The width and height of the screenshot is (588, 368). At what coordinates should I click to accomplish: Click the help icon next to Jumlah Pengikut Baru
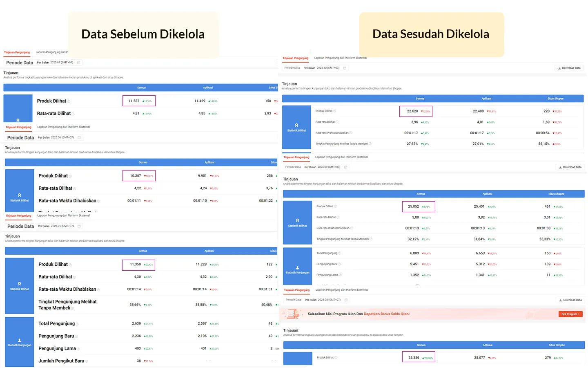[x=87, y=361]
